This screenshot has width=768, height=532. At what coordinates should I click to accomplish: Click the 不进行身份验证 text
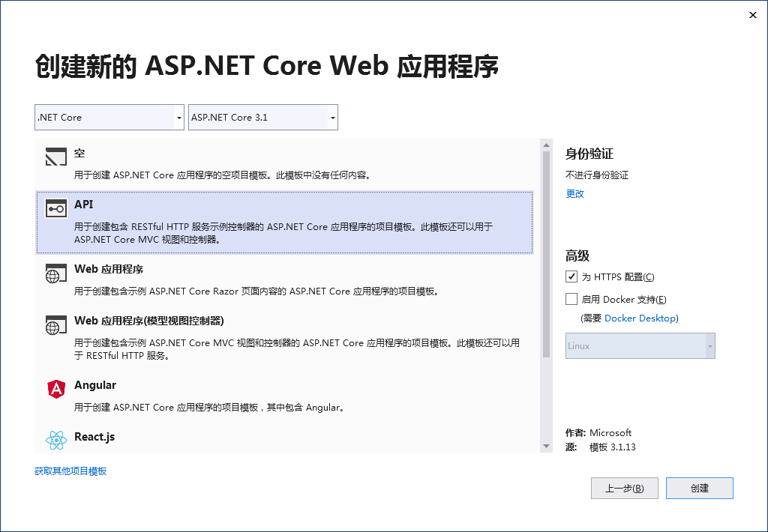coord(597,175)
